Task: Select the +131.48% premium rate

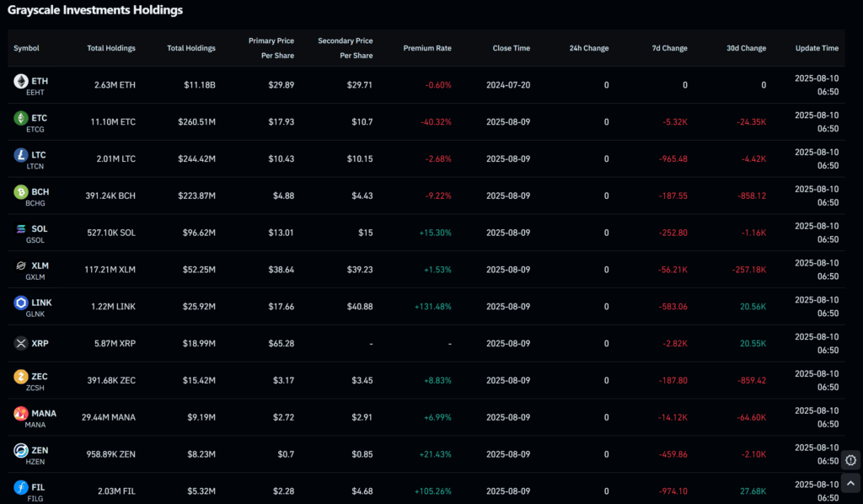Action: click(x=432, y=307)
